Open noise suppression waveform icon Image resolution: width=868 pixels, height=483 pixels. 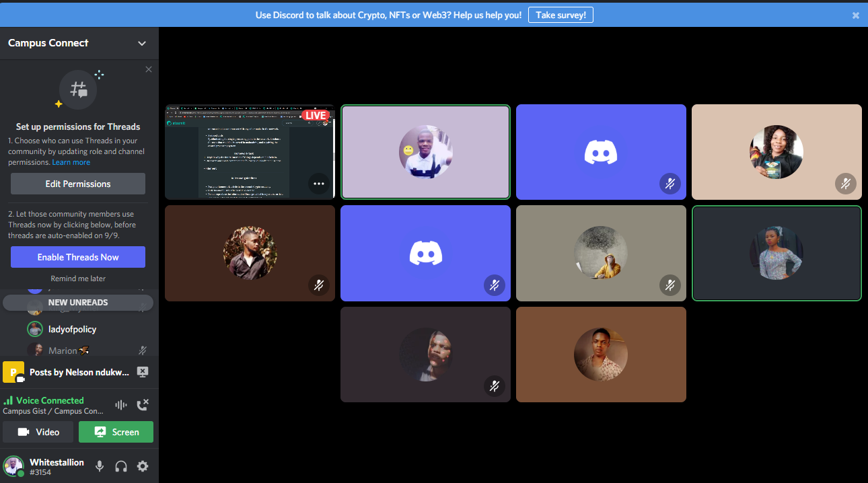click(121, 405)
